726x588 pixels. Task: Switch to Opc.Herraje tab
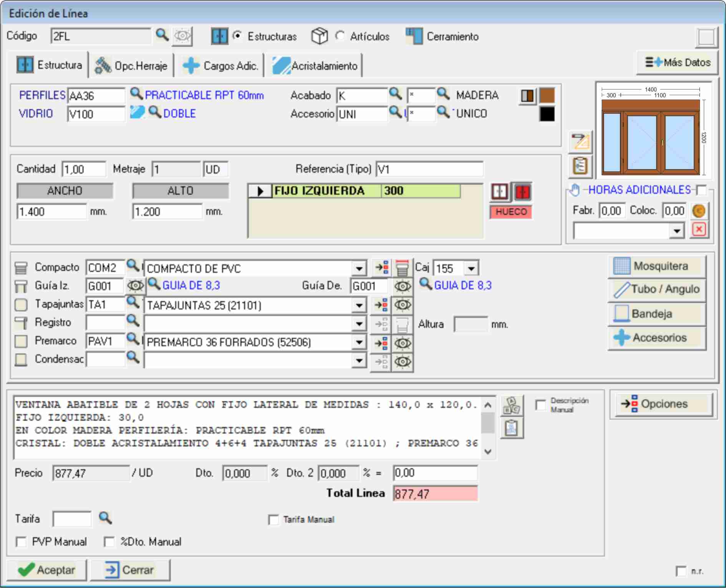(x=131, y=65)
